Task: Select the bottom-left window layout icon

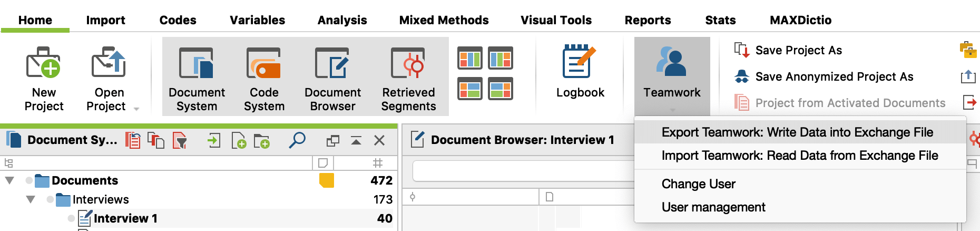Action: tap(469, 89)
